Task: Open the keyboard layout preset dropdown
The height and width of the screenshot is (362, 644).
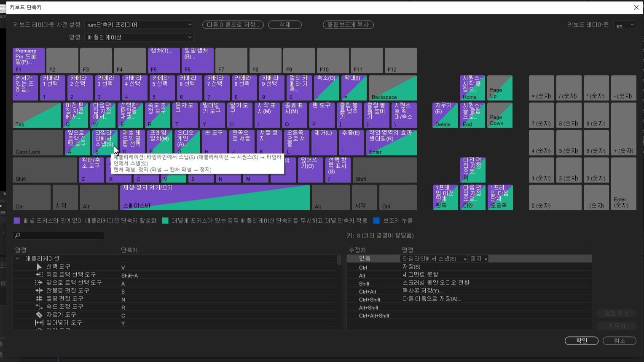Action: pyautogui.click(x=139, y=25)
